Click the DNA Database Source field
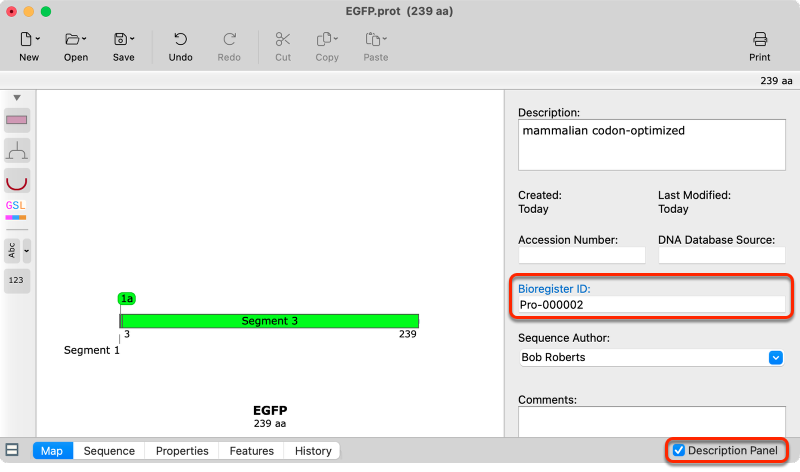This screenshot has width=800, height=472. [721, 255]
